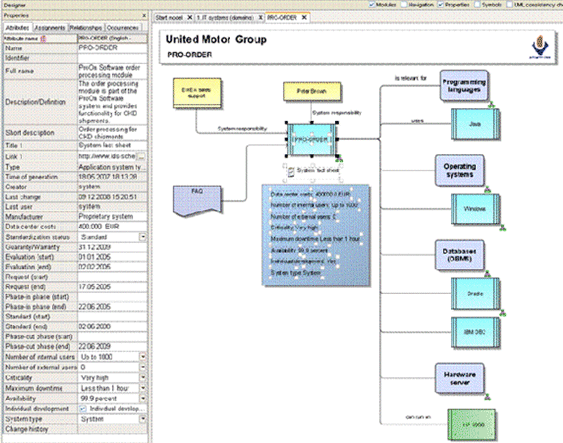Screen dimensions: 563x443
Task: Click the browse button beside Link 1
Action: coord(141,157)
